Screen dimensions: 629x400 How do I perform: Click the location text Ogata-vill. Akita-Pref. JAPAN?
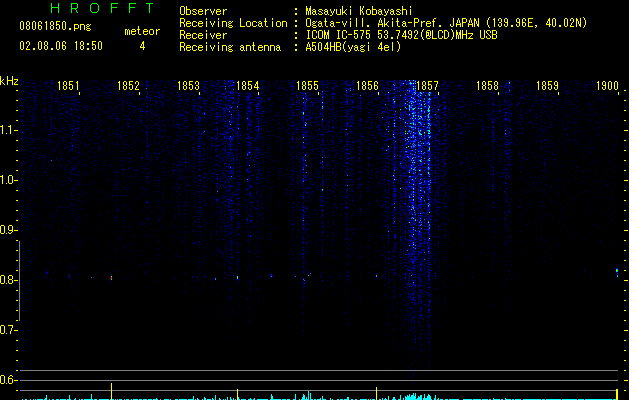click(x=392, y=23)
